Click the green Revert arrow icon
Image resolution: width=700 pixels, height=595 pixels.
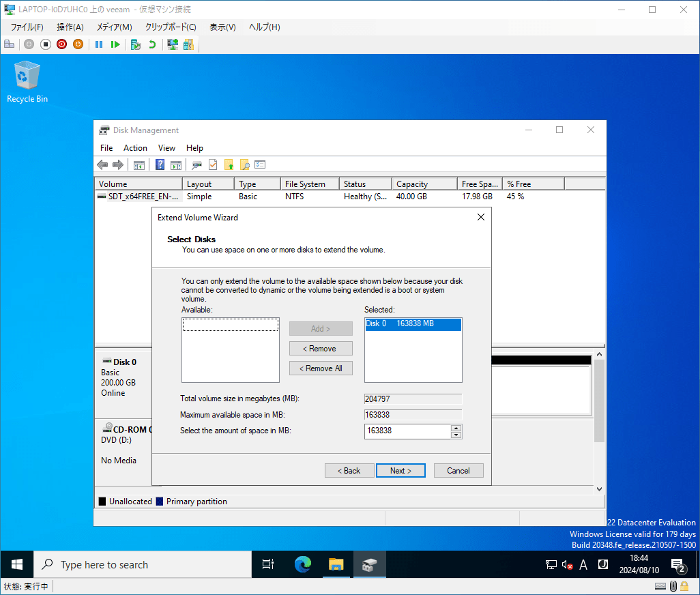point(152,44)
